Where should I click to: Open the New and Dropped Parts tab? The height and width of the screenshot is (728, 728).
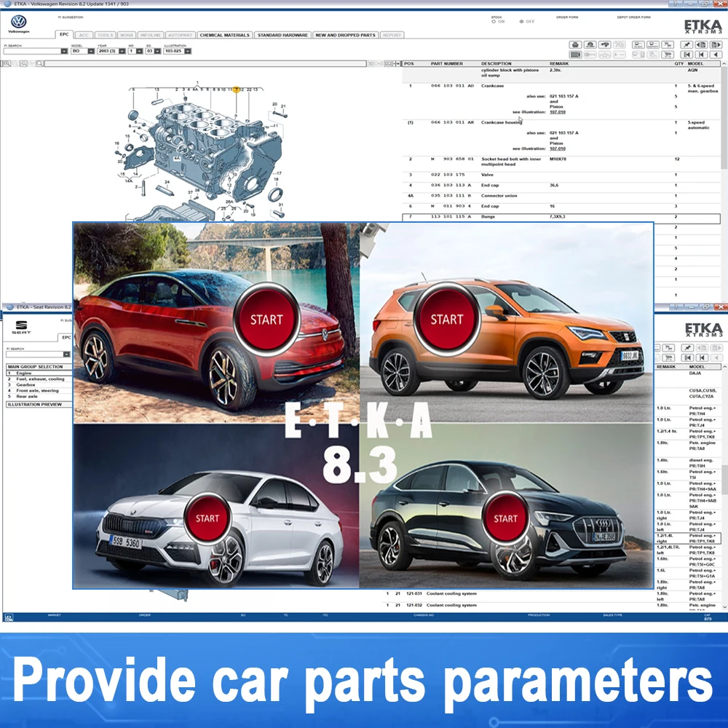click(x=345, y=35)
